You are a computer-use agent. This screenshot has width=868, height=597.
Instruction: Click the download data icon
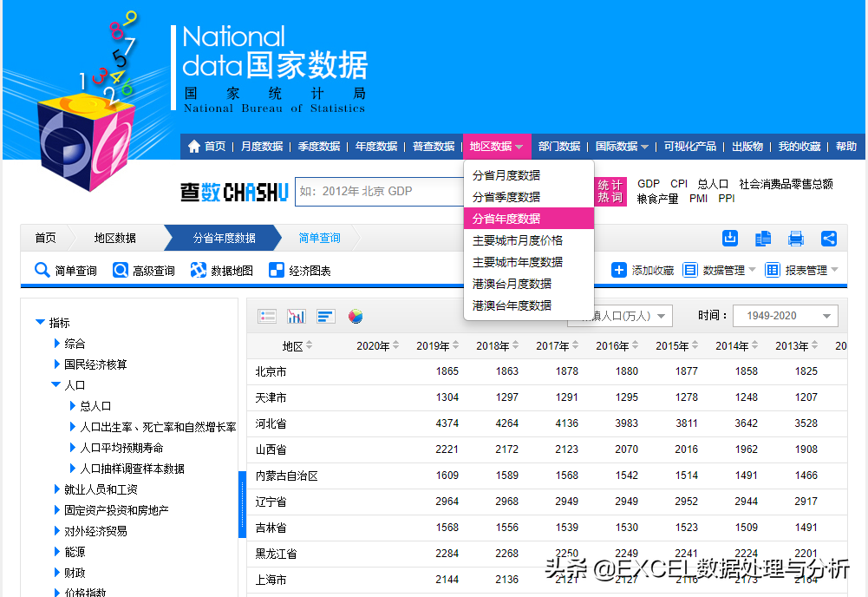[x=730, y=238]
